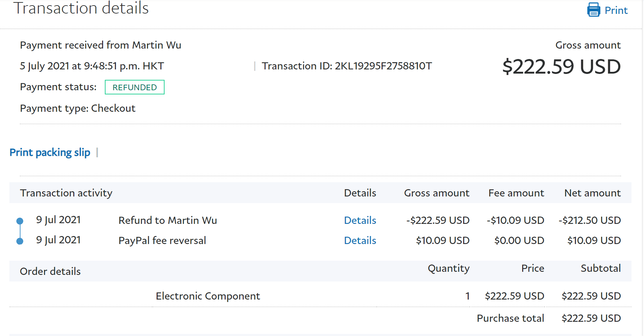644x336 pixels.
Task: Click the Fee amount column header
Action: pyautogui.click(x=516, y=193)
